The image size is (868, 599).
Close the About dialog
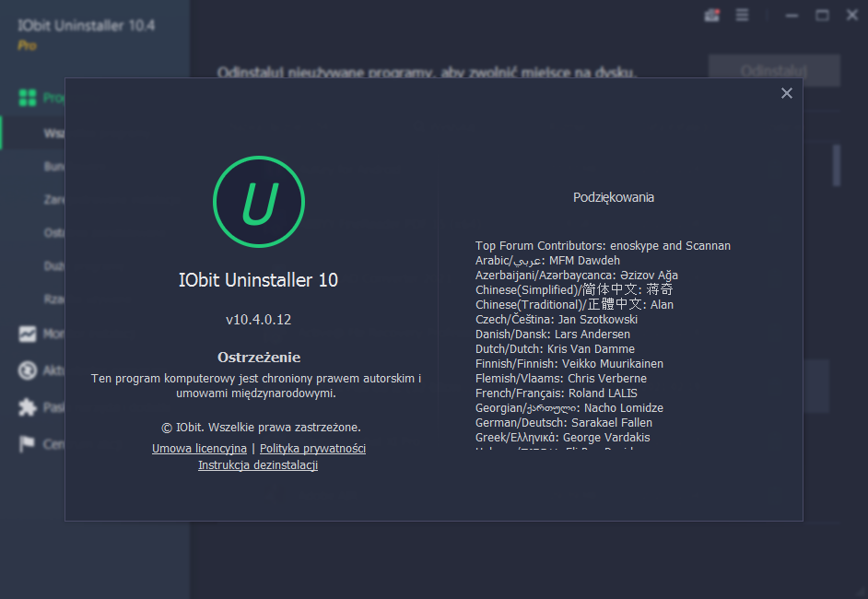point(787,93)
